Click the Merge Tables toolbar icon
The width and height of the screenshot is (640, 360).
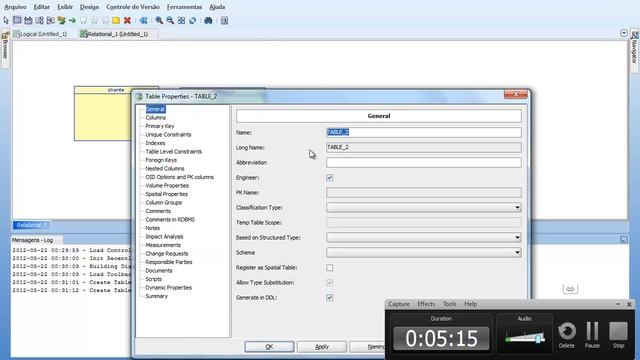point(50,20)
